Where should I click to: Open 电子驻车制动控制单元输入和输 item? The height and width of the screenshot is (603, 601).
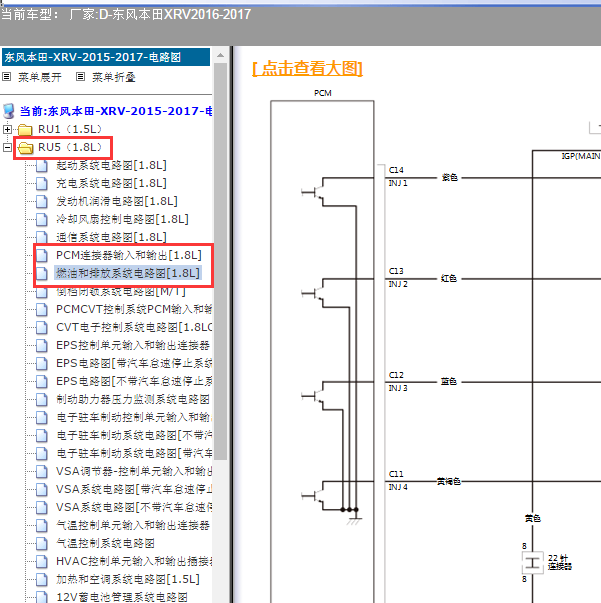point(134,417)
